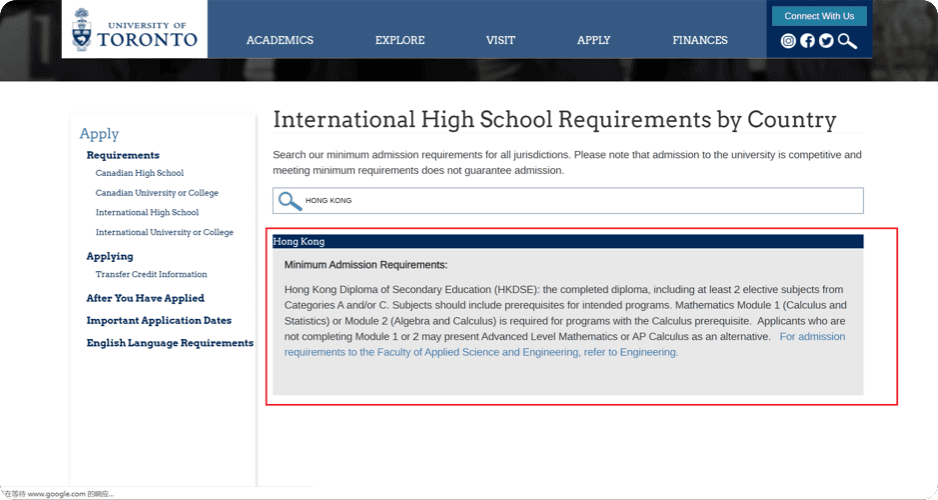
Task: Open International University or College link
Action: 165,232
